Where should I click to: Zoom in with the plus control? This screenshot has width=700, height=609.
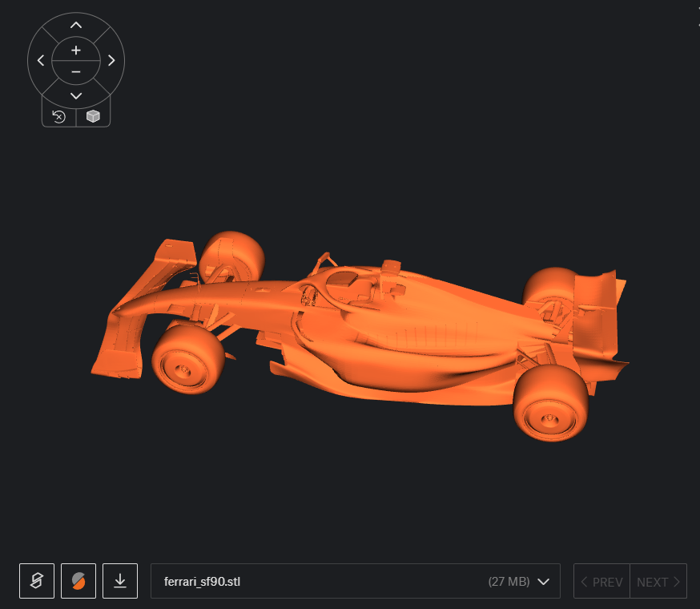coord(76,50)
